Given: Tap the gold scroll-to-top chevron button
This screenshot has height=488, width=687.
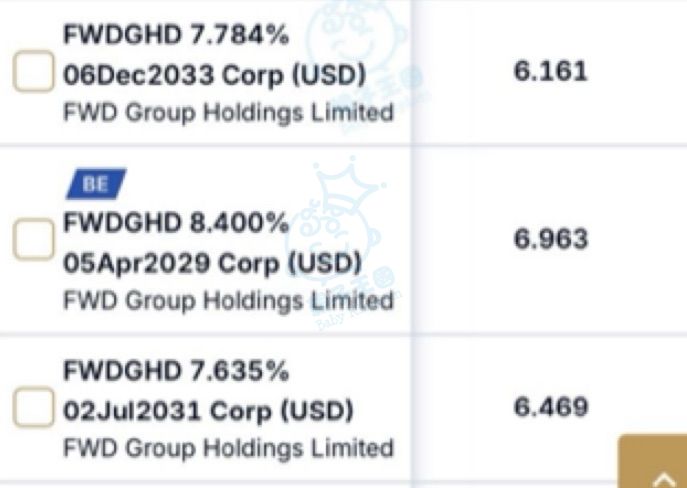Looking at the screenshot, I should coord(653,461).
